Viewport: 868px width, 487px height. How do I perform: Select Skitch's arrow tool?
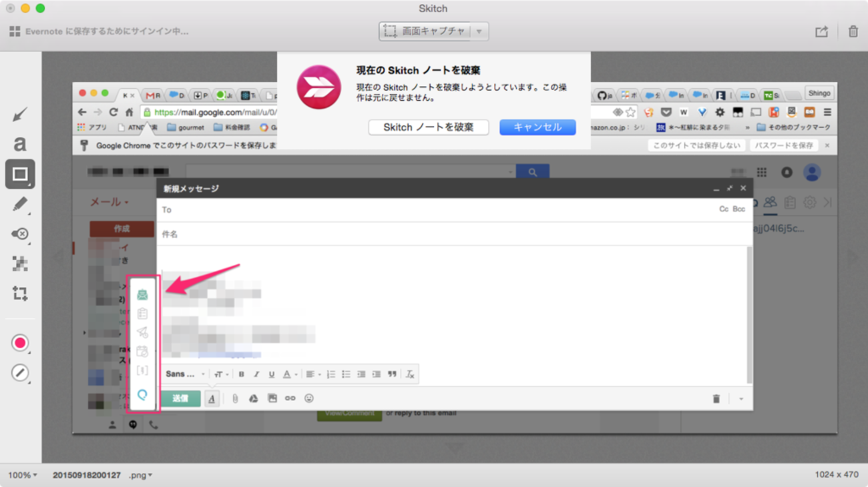click(20, 115)
